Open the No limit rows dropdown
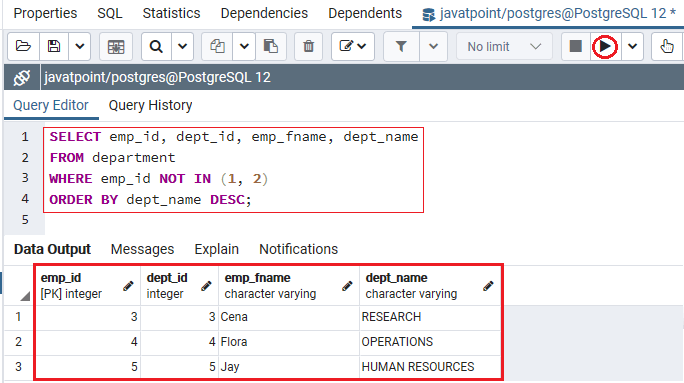The height and width of the screenshot is (383, 684). click(x=504, y=46)
